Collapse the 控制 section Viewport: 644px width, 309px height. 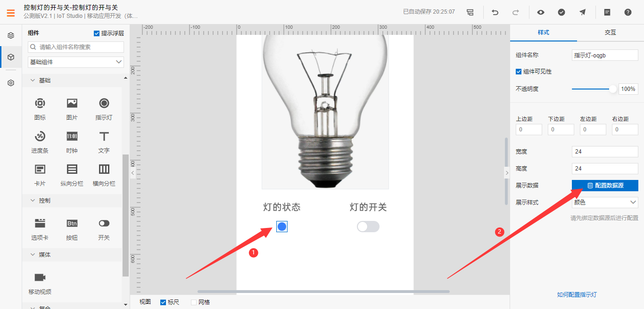point(33,200)
